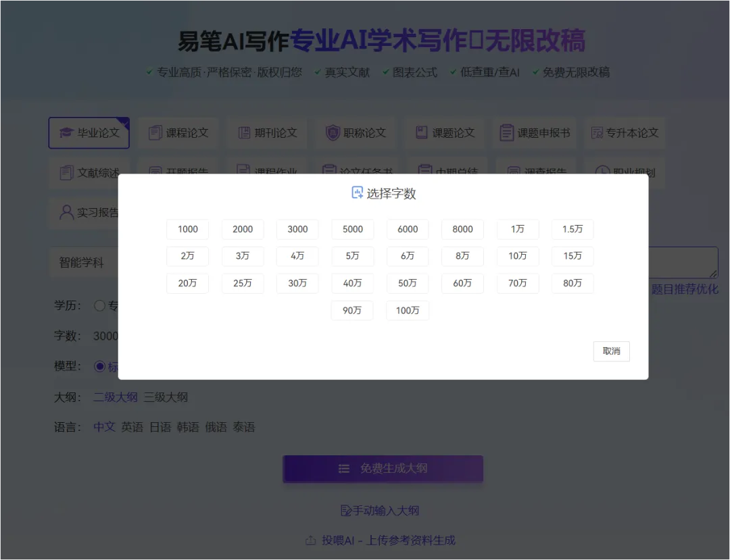730x560 pixels.
Task: Click the 智能学科 input field
Action: click(x=84, y=262)
